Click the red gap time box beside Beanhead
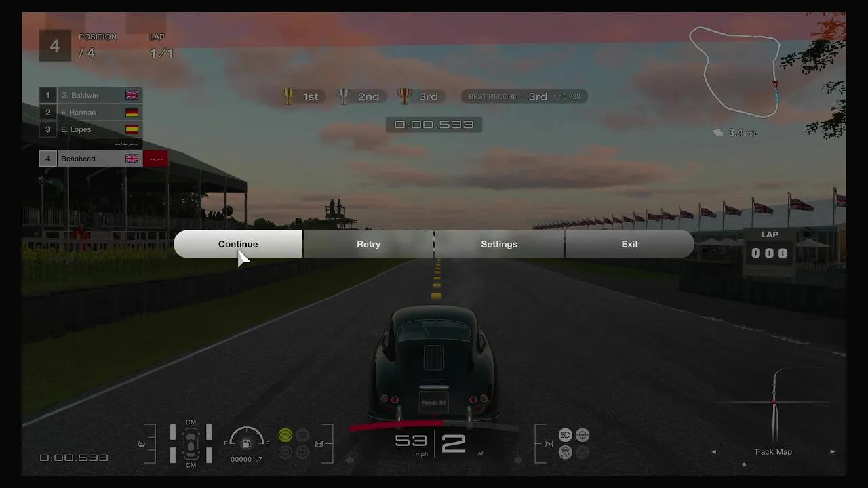868x488 pixels. pyautogui.click(x=155, y=159)
